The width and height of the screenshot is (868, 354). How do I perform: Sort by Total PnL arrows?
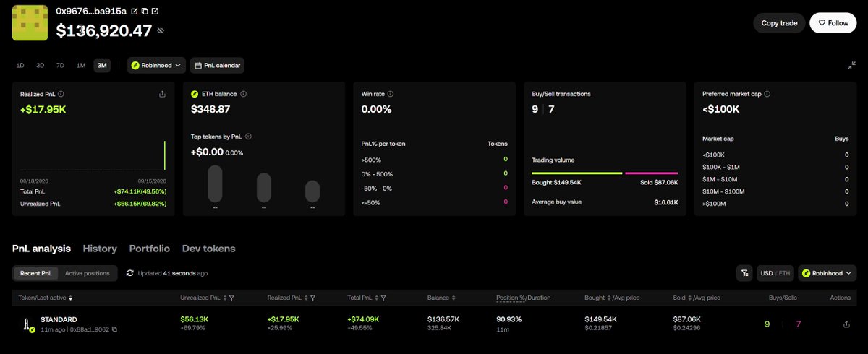coord(376,298)
